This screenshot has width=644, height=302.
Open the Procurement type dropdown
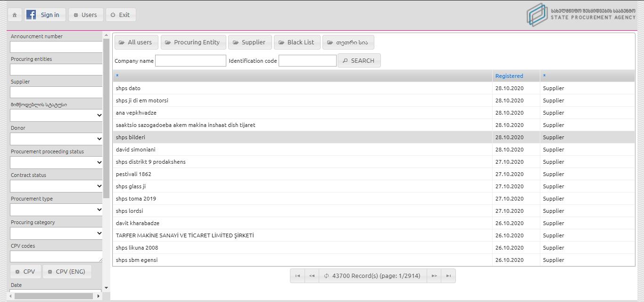(56, 210)
